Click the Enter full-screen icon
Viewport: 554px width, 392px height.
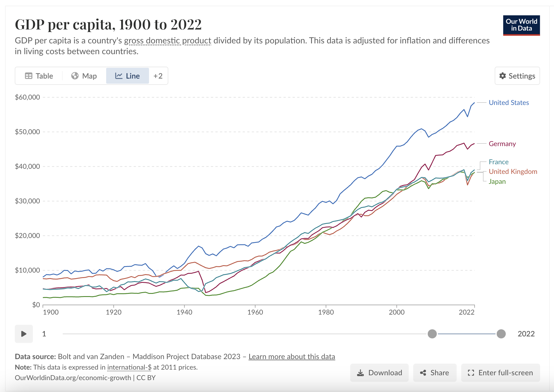(x=471, y=372)
